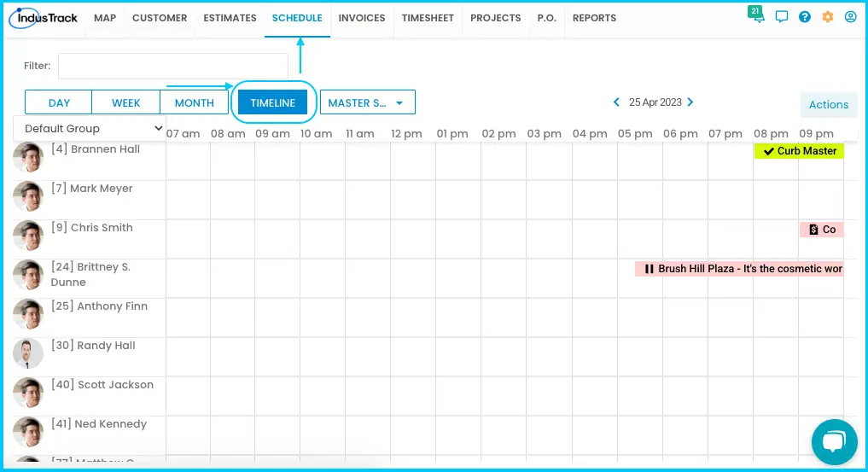This screenshot has width=868, height=472.
Task: Click the 09 pm time header
Action: 816,134
